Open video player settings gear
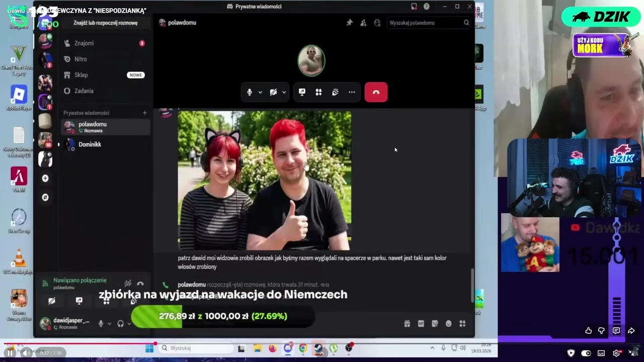 tap(616, 353)
